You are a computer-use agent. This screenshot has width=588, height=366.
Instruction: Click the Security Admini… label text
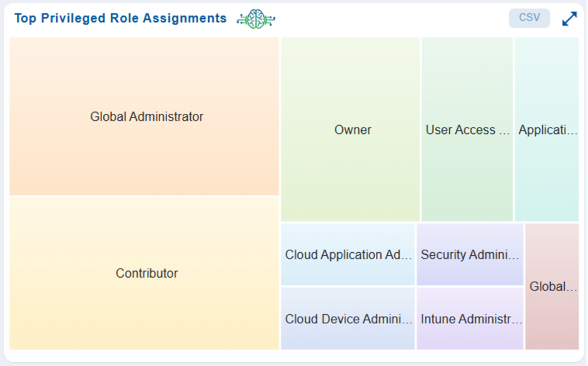tap(470, 255)
